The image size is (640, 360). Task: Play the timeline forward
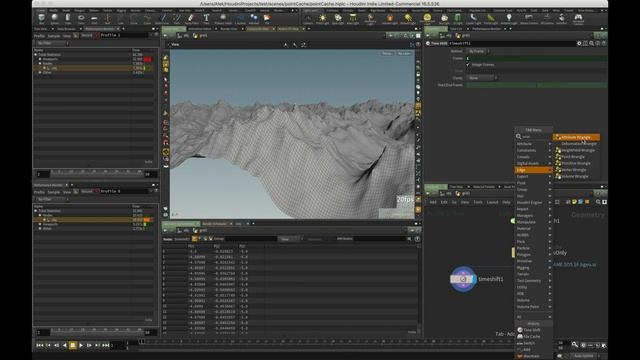point(81,345)
